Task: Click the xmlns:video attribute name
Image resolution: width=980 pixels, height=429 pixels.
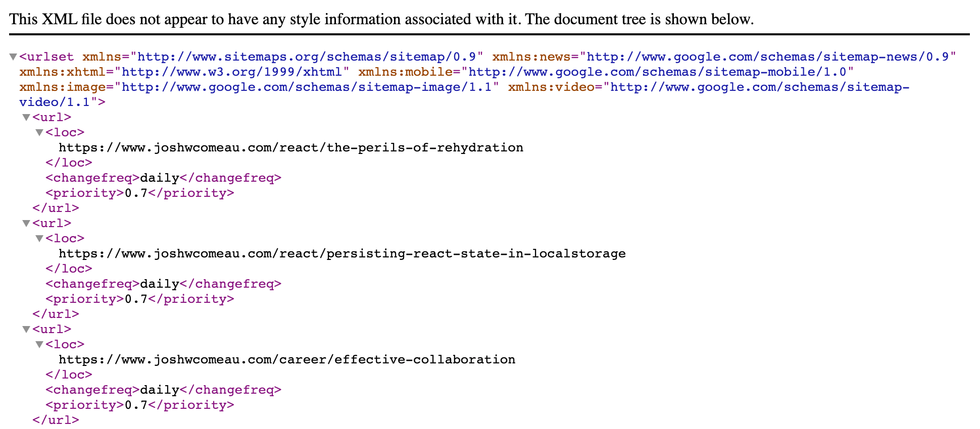Action: tap(552, 87)
